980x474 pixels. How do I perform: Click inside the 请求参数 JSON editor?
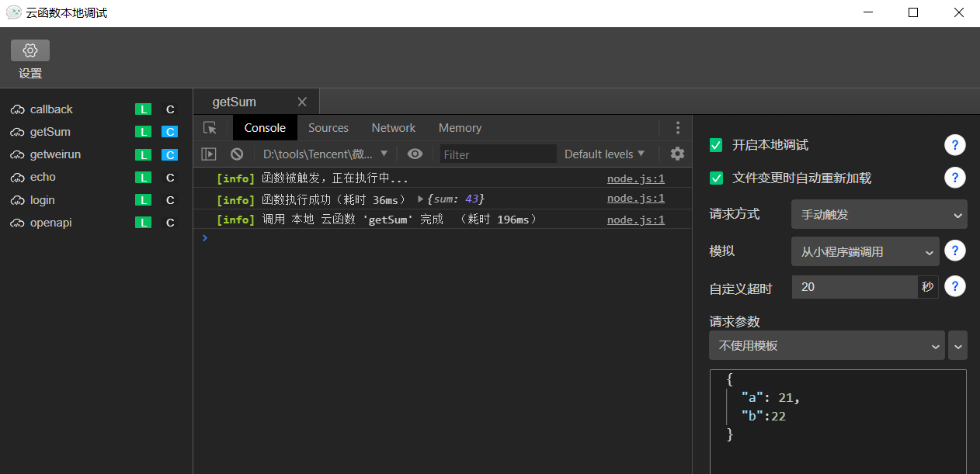pos(838,421)
